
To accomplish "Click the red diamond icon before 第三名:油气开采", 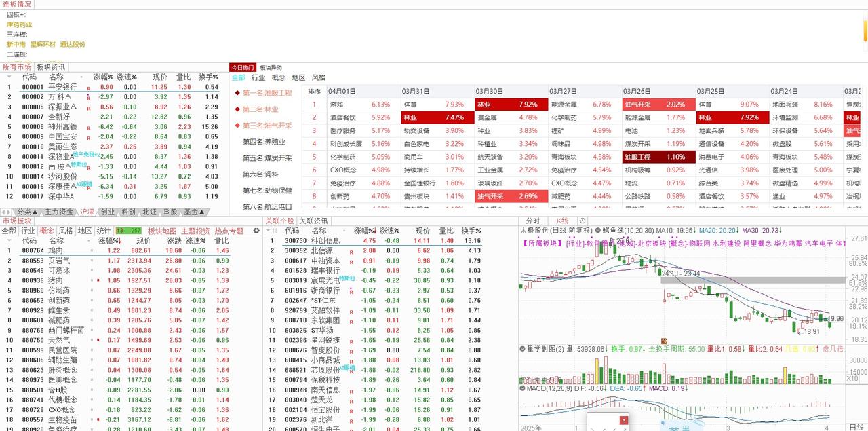I will click(x=237, y=126).
